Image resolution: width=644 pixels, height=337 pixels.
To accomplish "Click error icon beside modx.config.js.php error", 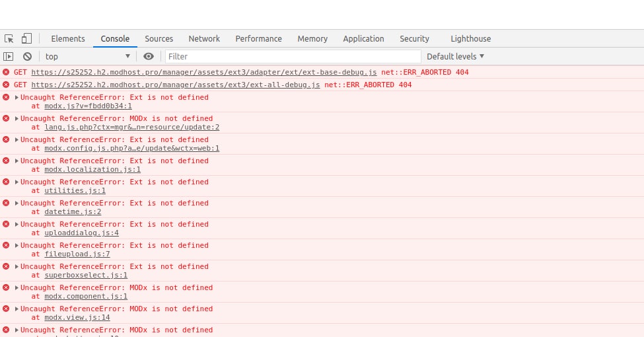I will (x=6, y=139).
